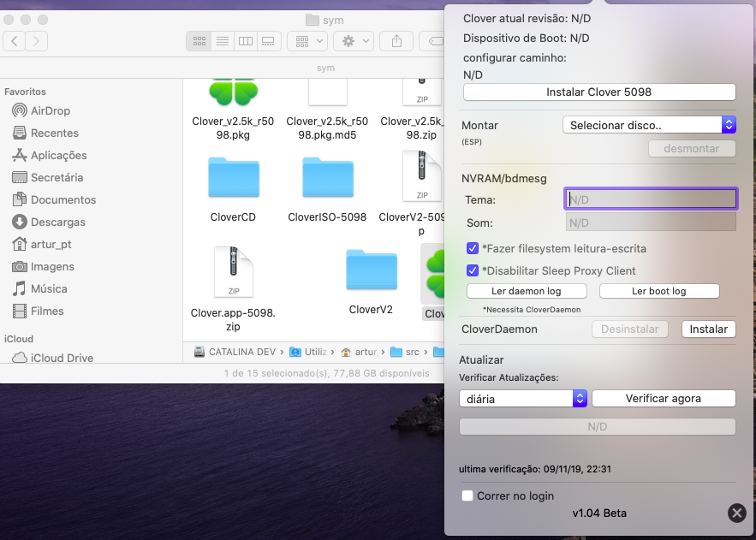This screenshot has width=756, height=540.
Task: Open diária update frequency dropdown
Action: point(522,399)
